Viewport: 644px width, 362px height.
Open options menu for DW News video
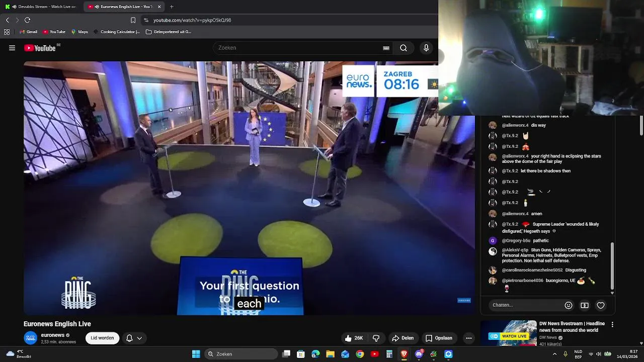[612, 325]
